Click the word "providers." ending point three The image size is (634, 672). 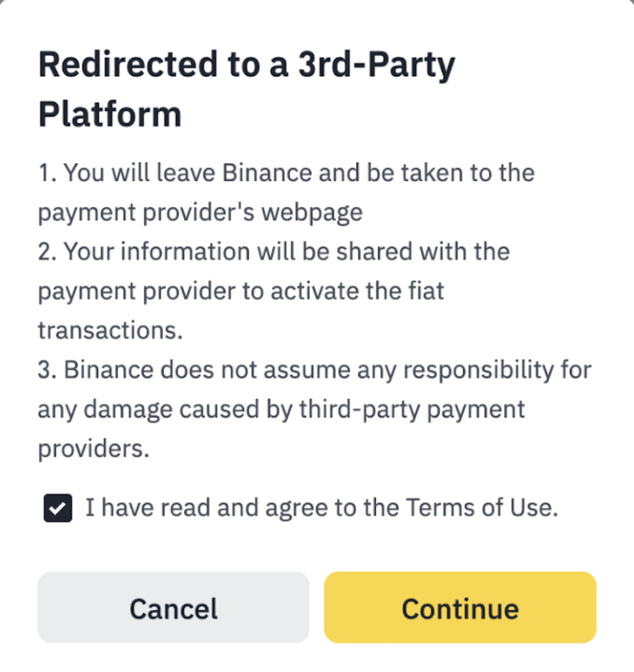(x=94, y=449)
